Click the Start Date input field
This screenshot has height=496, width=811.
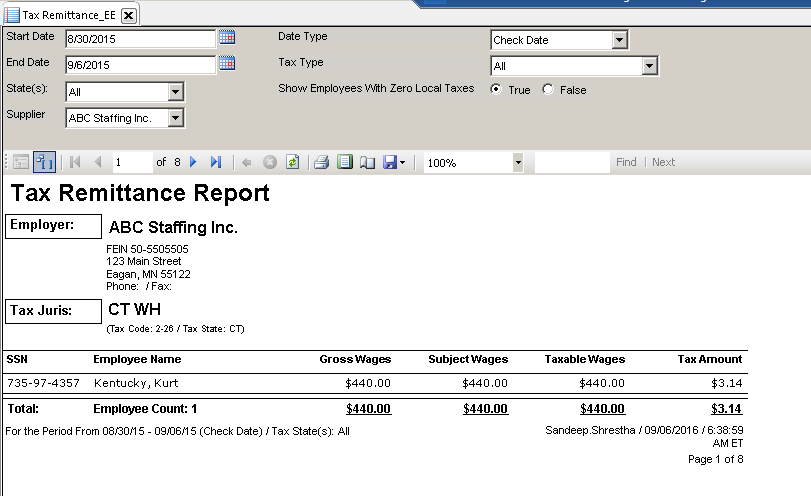pos(140,39)
